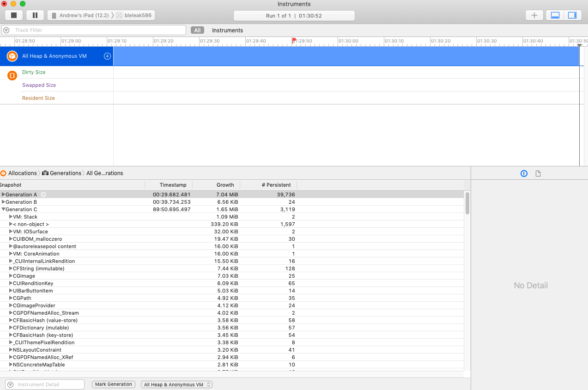The image size is (588, 390).
Task: Select the All filter toggle above the timeline
Action: (197, 30)
